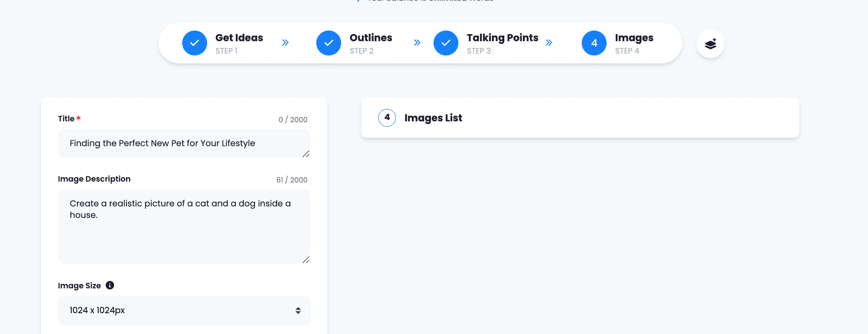Go to the Get Ideas step
This screenshot has width=868, height=334.
coord(239,38)
